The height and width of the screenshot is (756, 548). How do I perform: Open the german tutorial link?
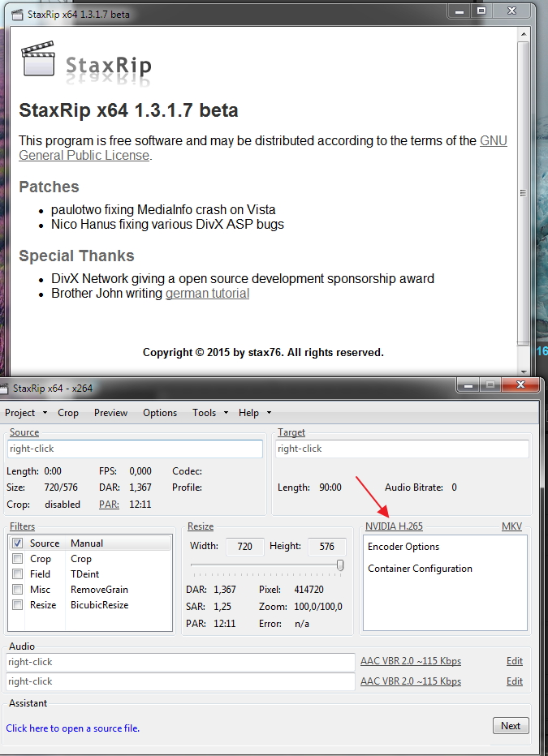click(208, 293)
